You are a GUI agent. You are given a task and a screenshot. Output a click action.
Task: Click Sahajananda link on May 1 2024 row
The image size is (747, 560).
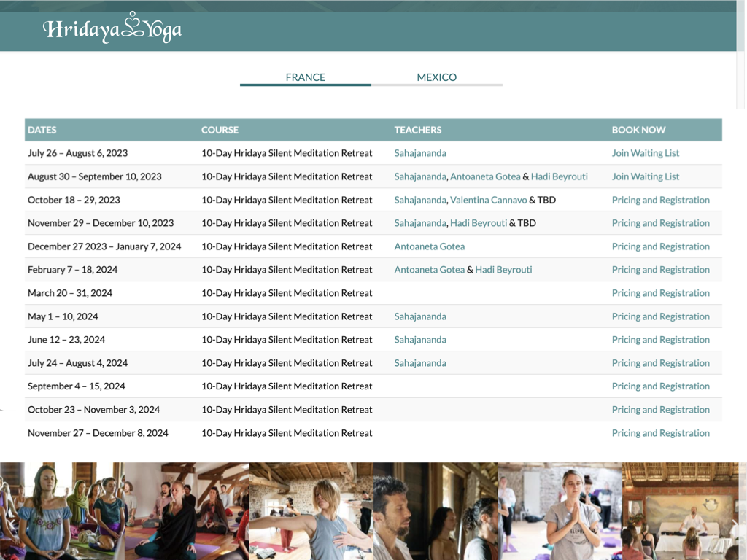tap(420, 316)
